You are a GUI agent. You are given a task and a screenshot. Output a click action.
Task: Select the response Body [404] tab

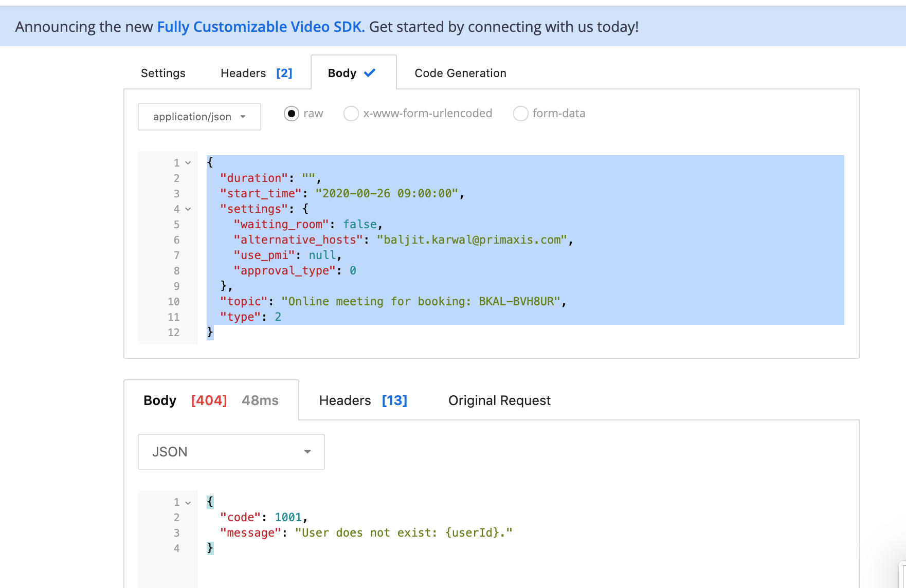point(211,400)
